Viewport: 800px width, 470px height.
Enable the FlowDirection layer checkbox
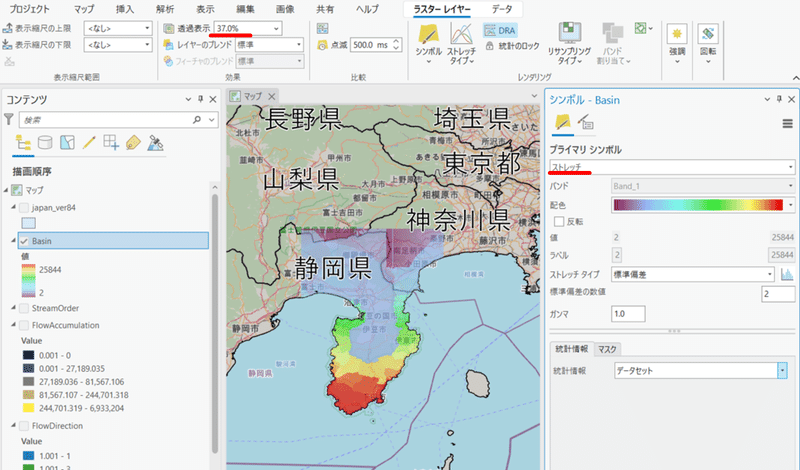tap(24, 426)
